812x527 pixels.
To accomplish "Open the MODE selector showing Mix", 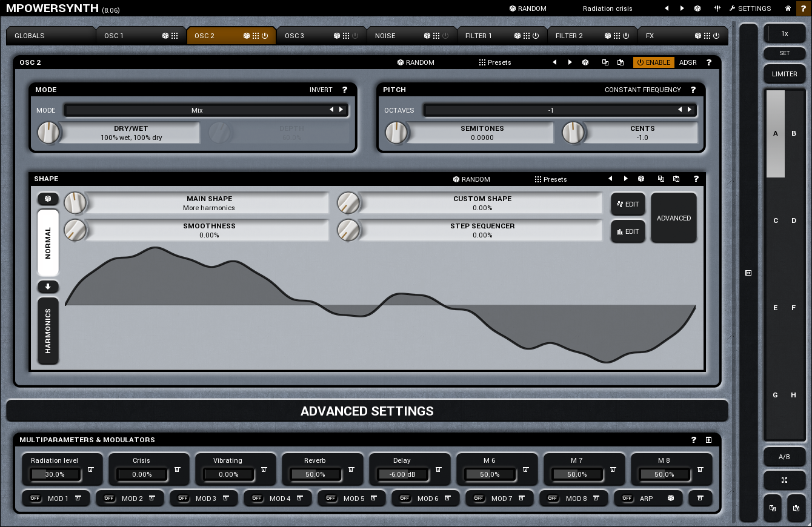I will (x=197, y=110).
